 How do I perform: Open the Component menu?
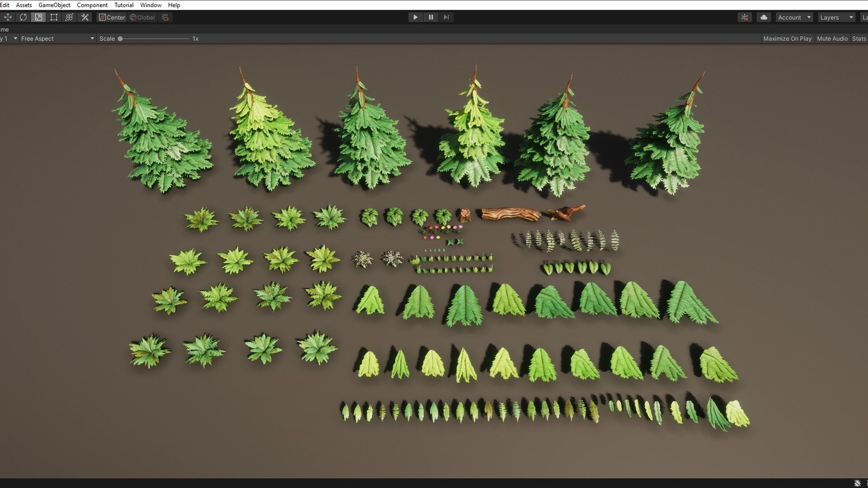pyautogui.click(x=92, y=5)
